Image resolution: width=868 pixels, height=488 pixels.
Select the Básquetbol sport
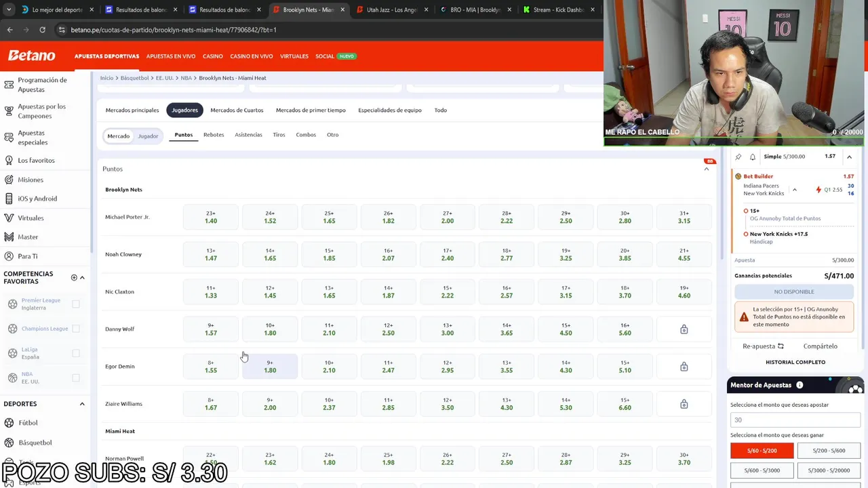(x=35, y=443)
